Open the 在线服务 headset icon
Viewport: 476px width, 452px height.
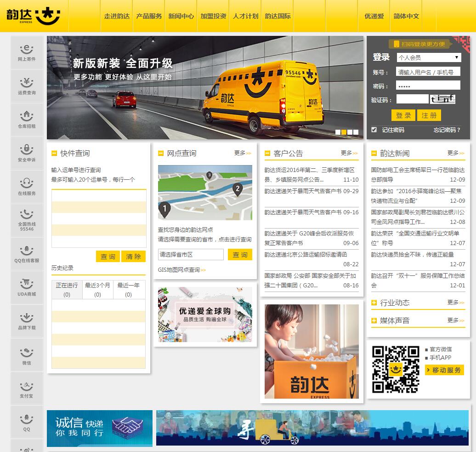click(x=27, y=187)
